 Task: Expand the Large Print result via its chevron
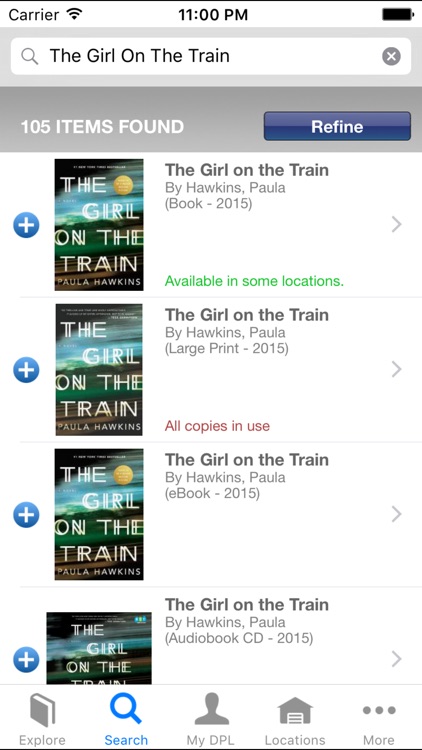pos(396,369)
